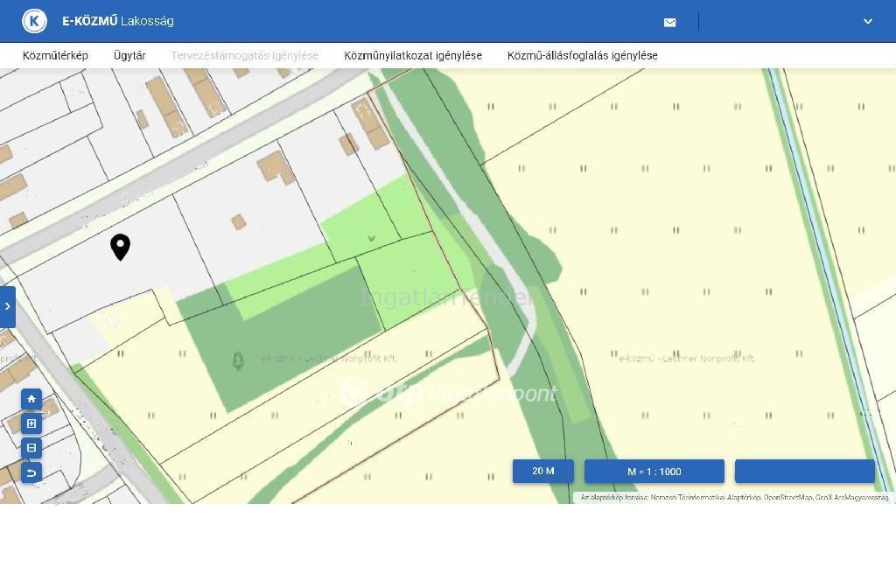Image resolution: width=896 pixels, height=588 pixels.
Task: Click the home extent map button
Action: pos(31,399)
